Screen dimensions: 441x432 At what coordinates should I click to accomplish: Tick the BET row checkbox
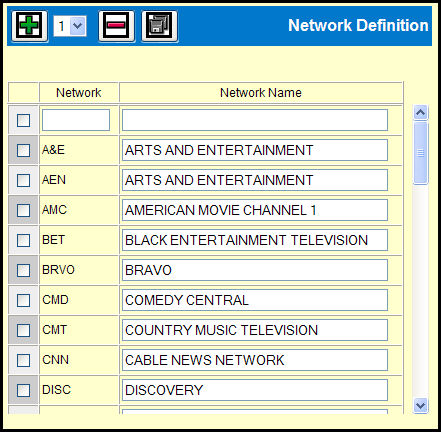23,240
